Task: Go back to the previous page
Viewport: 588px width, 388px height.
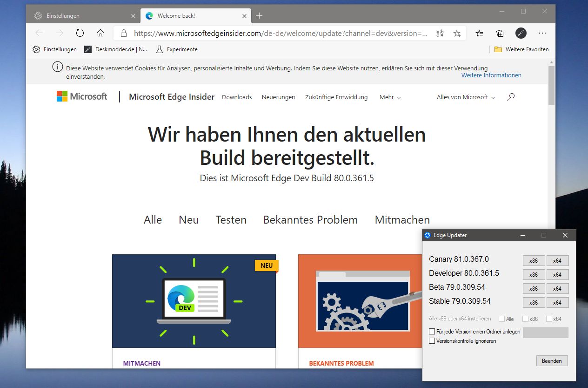Action: pyautogui.click(x=39, y=33)
